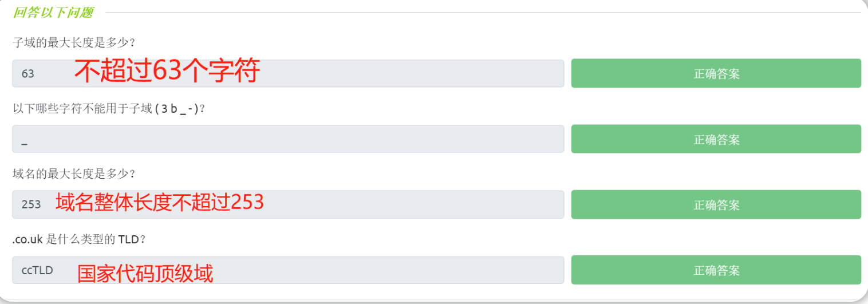Image resolution: width=868 pixels, height=304 pixels.
Task: Click 正确答案 button for the .co.uk question
Action: (x=716, y=270)
